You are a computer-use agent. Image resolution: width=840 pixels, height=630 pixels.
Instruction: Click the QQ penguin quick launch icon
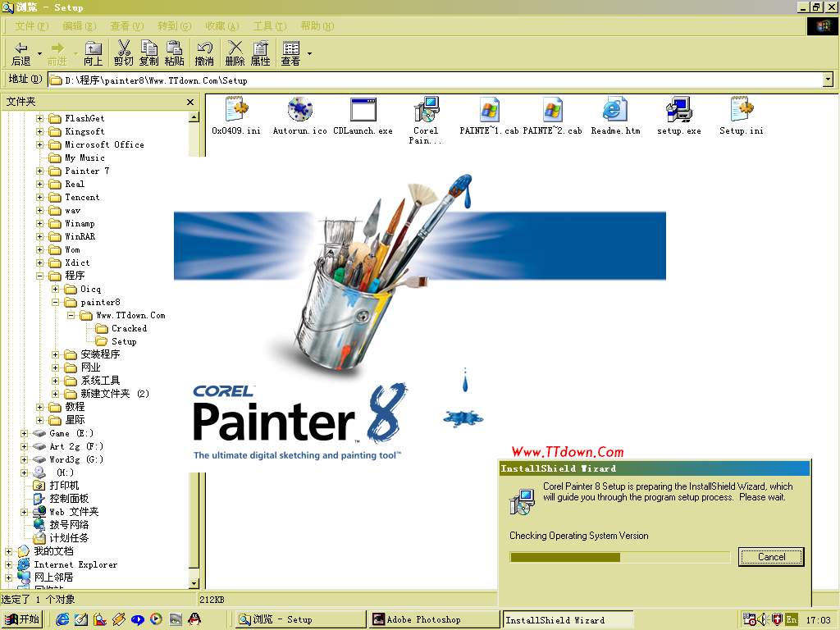[195, 619]
